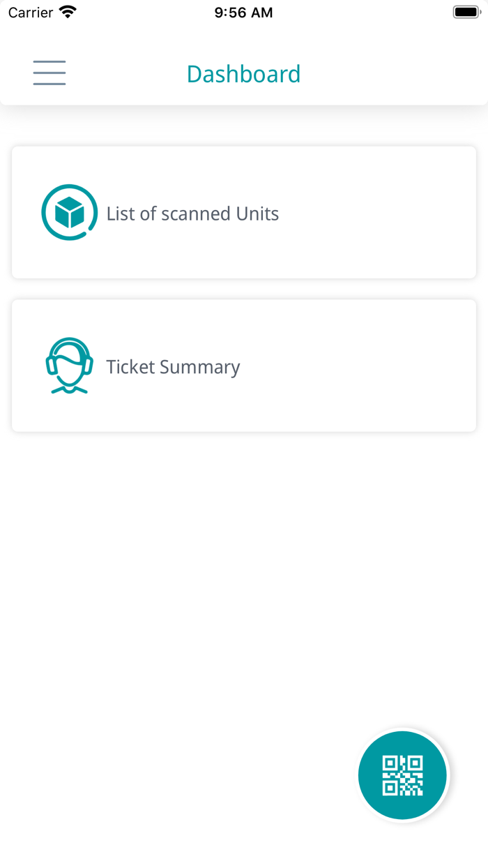488x868 pixels.
Task: View scanned units via the box icon
Action: coord(69,213)
